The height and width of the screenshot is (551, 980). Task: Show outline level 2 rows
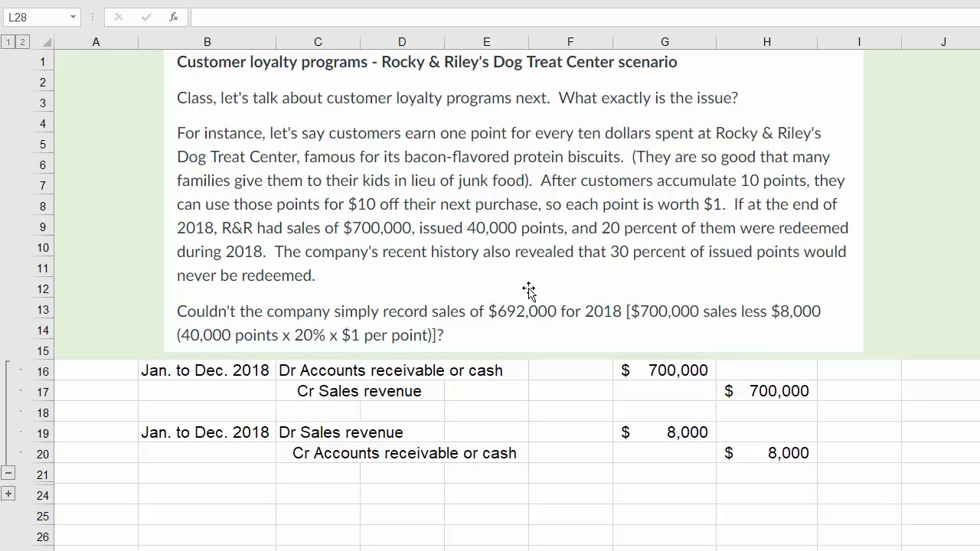tap(22, 42)
